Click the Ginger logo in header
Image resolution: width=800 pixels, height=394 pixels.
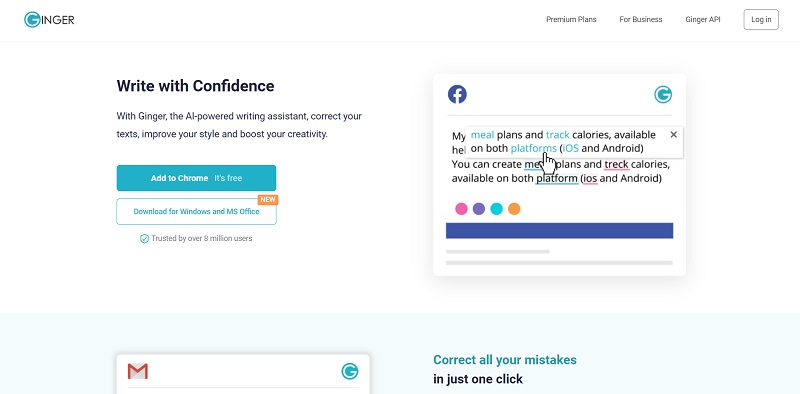[49, 20]
